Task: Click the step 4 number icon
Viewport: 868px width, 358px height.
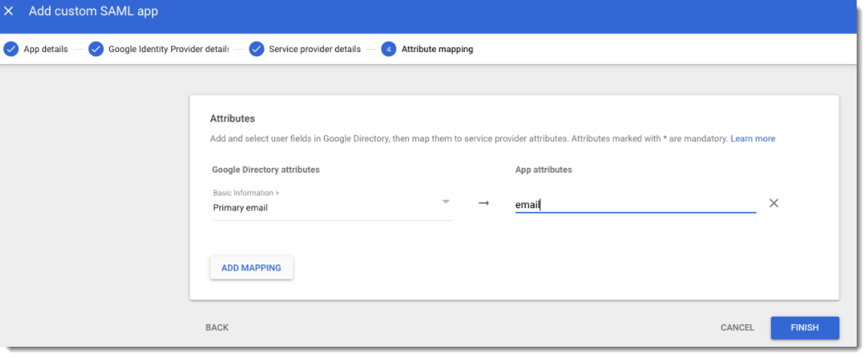Action: [389, 50]
